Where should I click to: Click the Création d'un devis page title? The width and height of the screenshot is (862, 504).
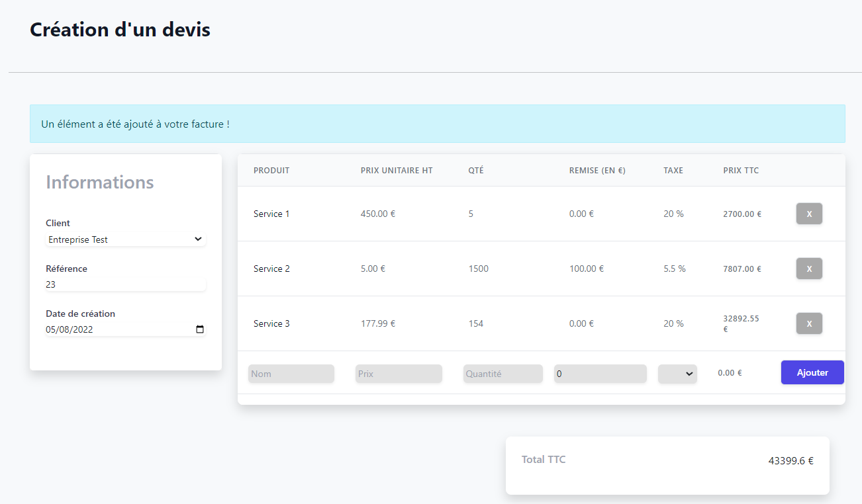119,29
